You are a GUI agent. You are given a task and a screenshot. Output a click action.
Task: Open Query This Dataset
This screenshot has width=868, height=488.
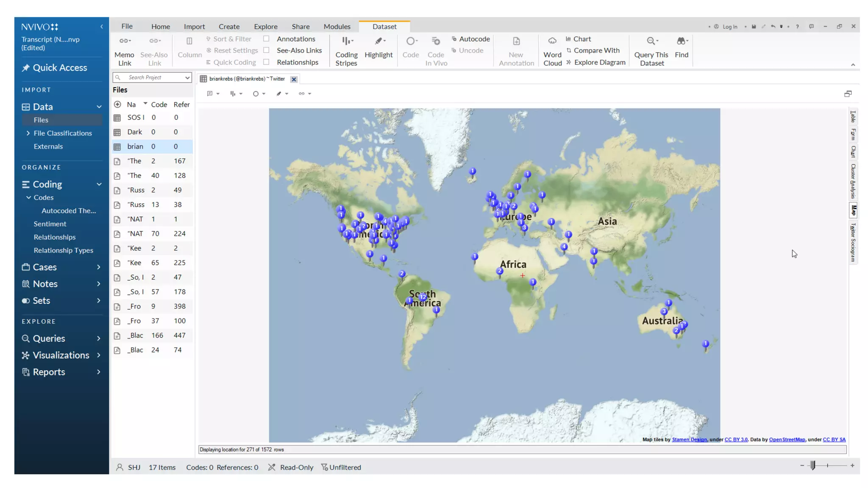click(x=651, y=41)
